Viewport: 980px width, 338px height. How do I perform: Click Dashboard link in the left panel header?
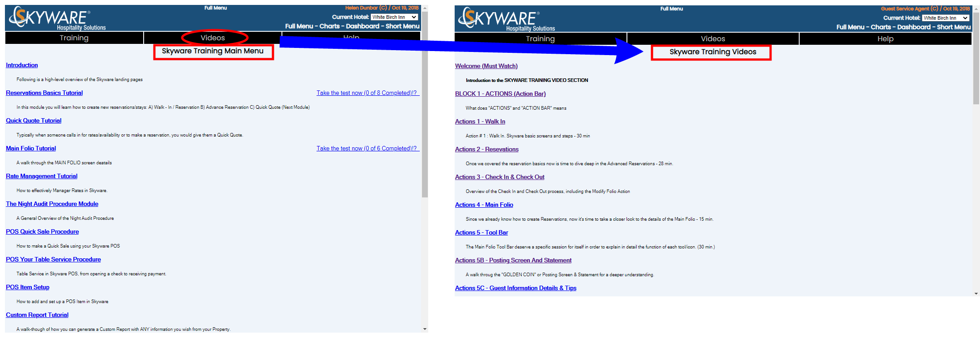(x=362, y=26)
